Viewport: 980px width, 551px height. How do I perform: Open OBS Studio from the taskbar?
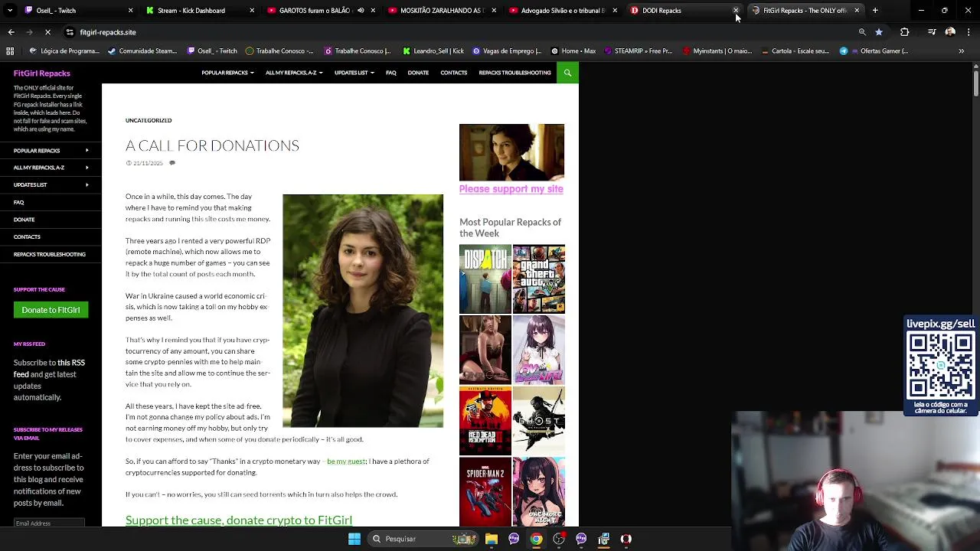[559, 539]
